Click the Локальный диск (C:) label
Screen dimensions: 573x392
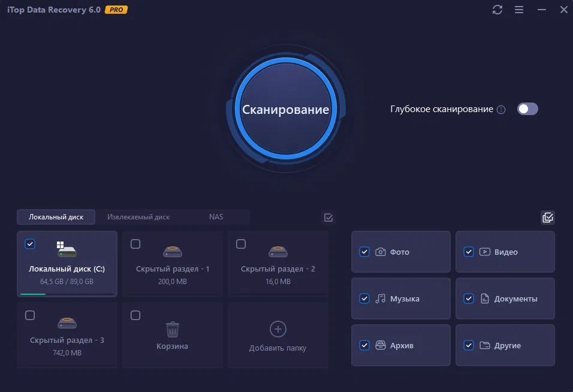point(67,269)
